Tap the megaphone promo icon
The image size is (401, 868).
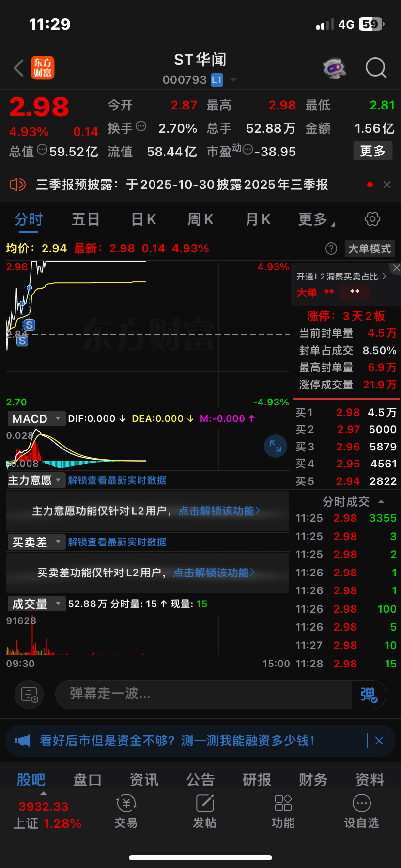tap(23, 741)
